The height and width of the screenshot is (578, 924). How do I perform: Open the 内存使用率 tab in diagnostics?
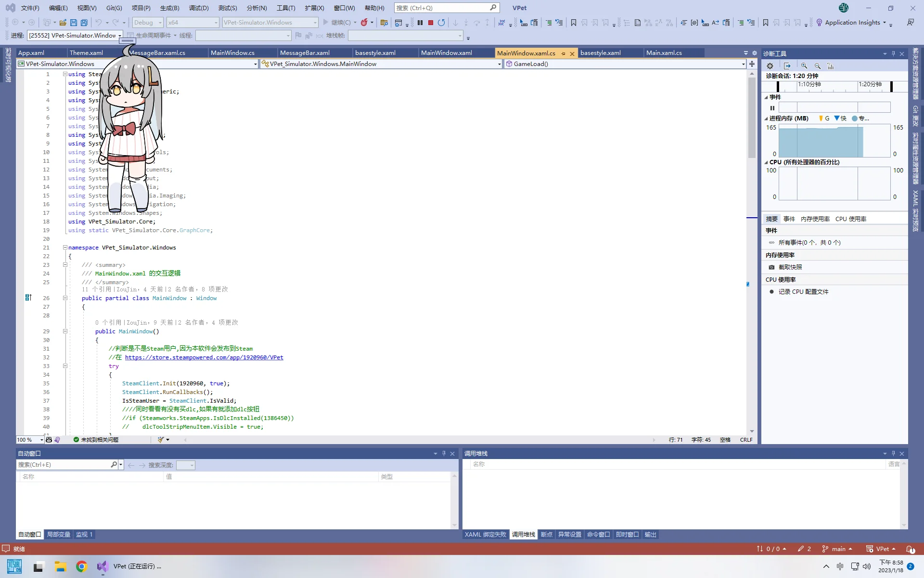coord(815,219)
